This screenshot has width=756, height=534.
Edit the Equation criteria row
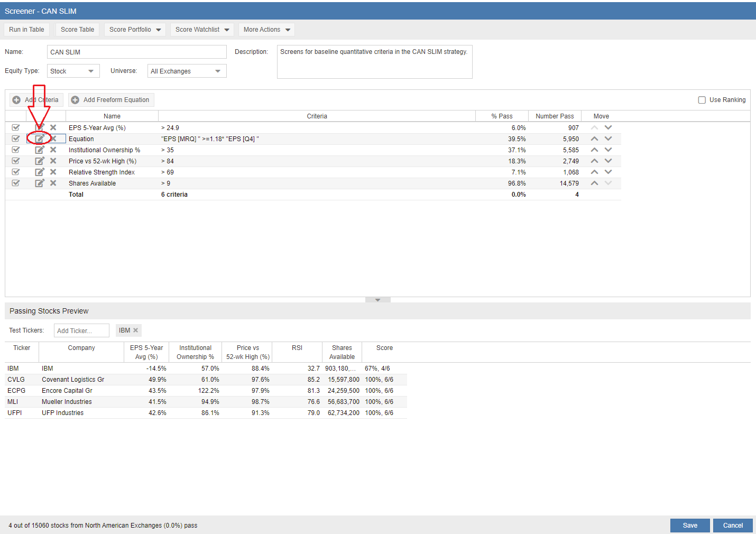(x=40, y=139)
